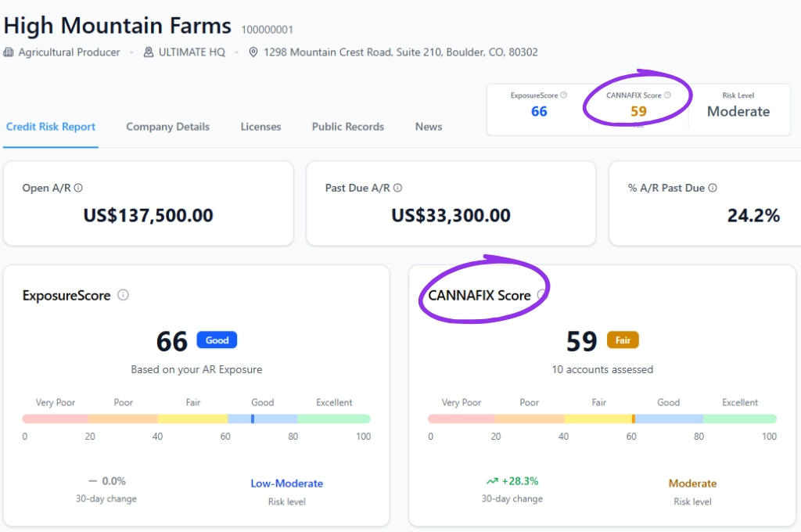Click the large 66 score in ExposureScore card
Viewport: 801px width, 532px height.
pyautogui.click(x=172, y=341)
